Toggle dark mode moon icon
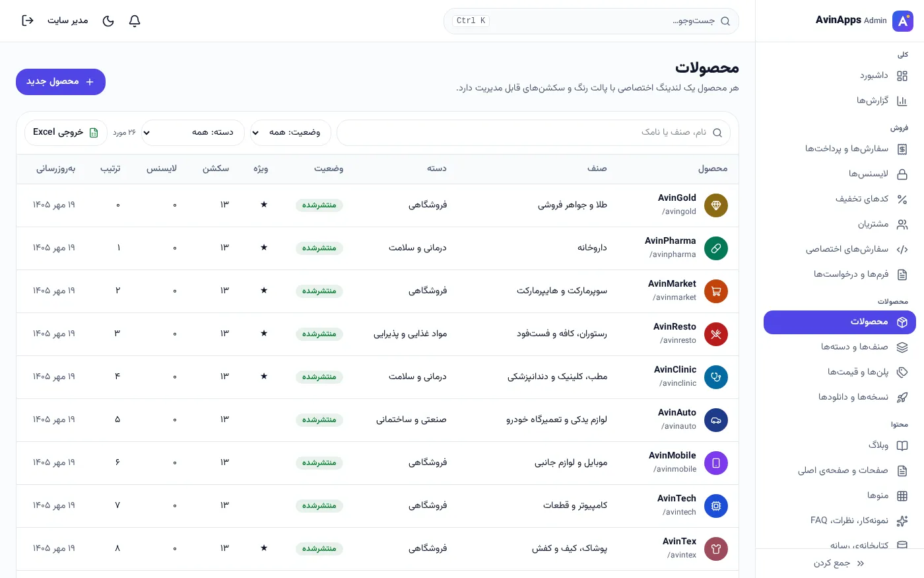 [108, 20]
